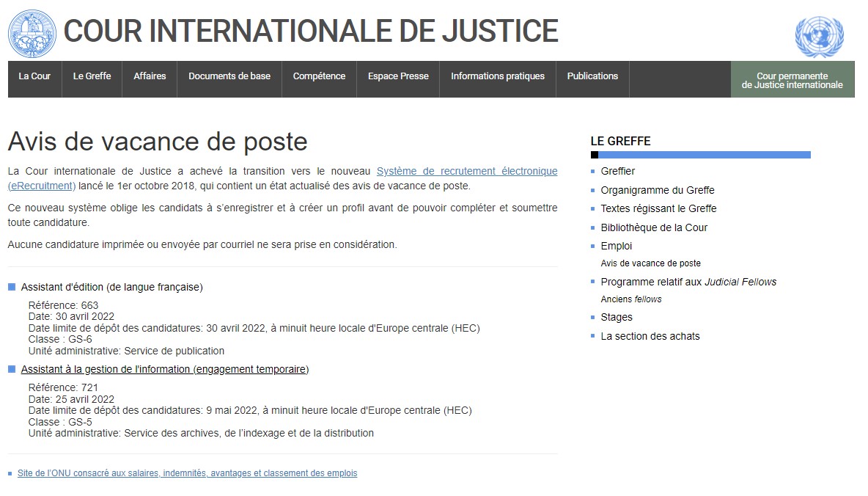This screenshot has height=496, width=868.
Task: Click Classe : GS-6 text
Action: click(x=60, y=339)
